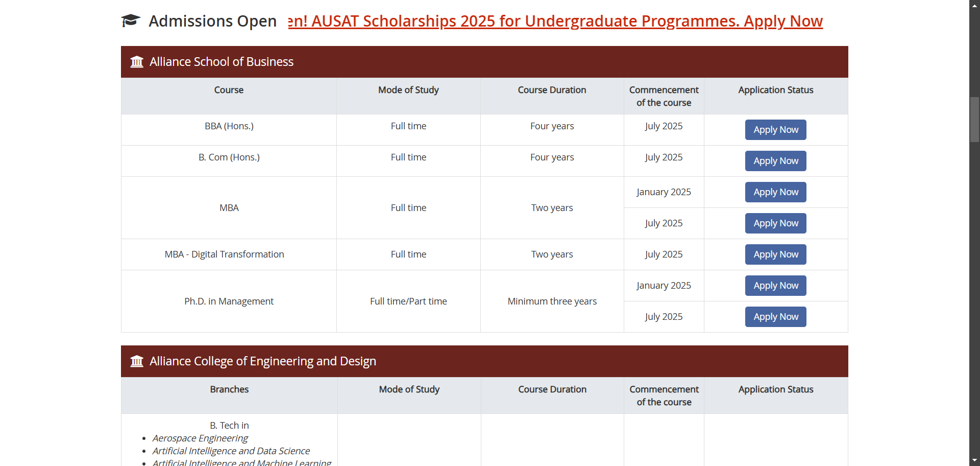This screenshot has height=466, width=980.
Task: Click the Full time/Part time cell
Action: (x=408, y=301)
